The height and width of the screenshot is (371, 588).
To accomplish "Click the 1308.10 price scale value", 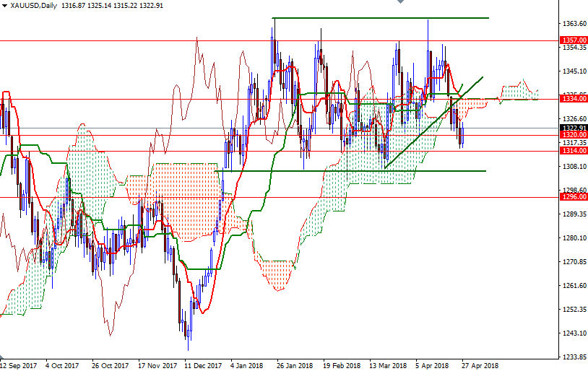I will pyautogui.click(x=574, y=167).
